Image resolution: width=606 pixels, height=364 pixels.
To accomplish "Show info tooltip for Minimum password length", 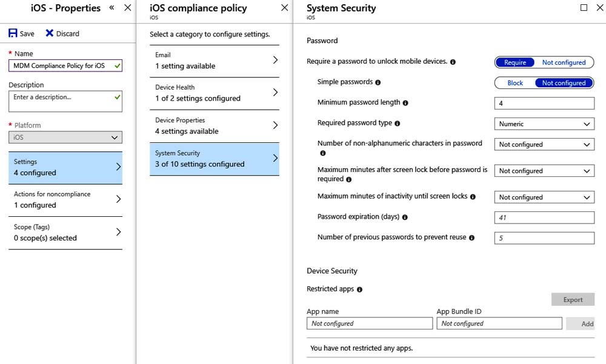I will [x=405, y=103].
